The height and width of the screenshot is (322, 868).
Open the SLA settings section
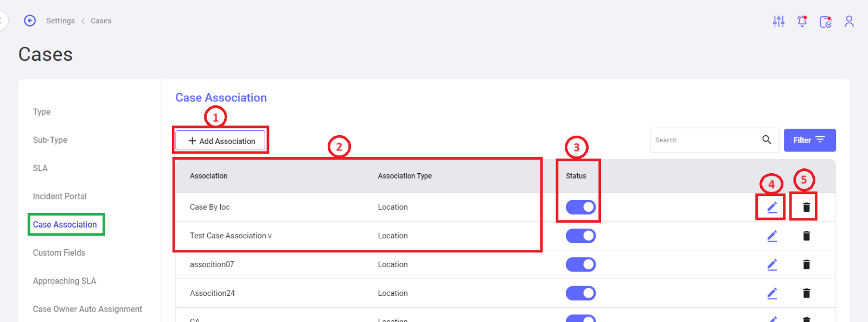click(40, 168)
